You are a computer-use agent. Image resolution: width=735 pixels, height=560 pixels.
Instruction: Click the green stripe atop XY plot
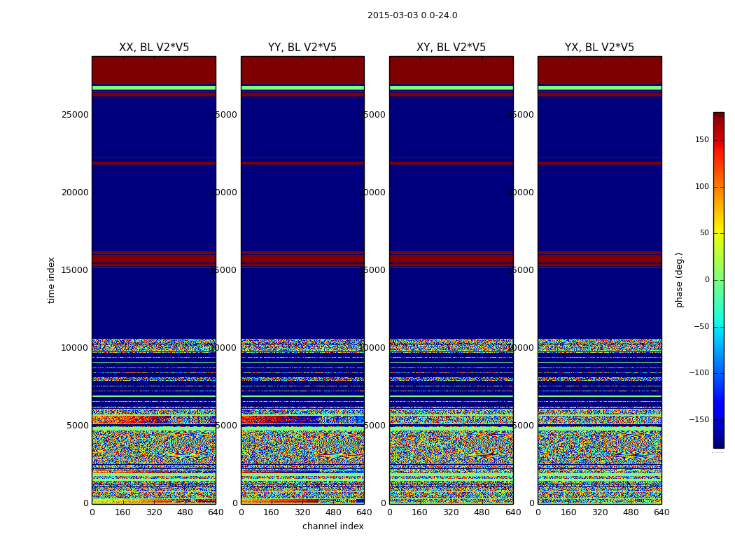pos(451,87)
